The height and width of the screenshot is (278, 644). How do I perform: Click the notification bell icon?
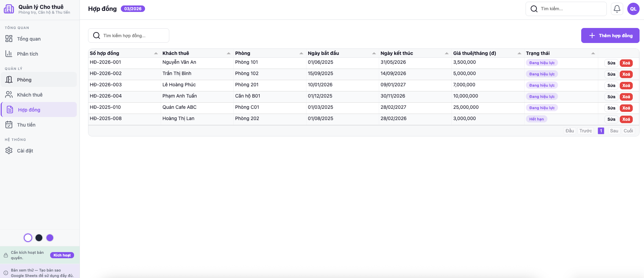(x=617, y=9)
